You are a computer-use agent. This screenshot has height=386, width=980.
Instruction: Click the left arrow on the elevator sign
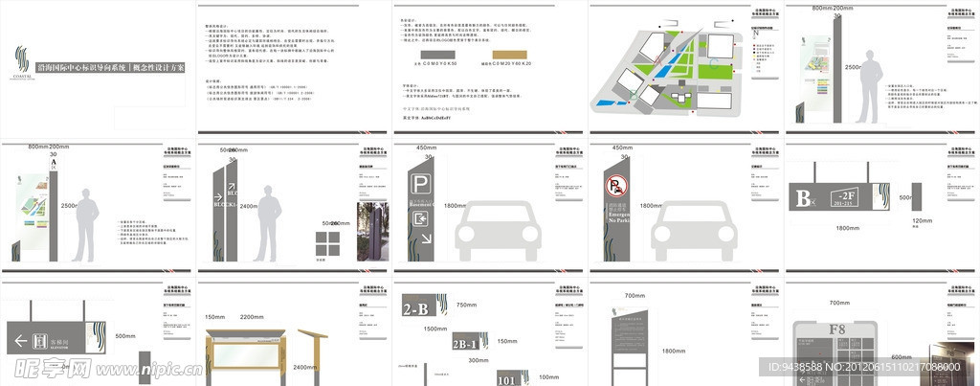click(x=19, y=340)
